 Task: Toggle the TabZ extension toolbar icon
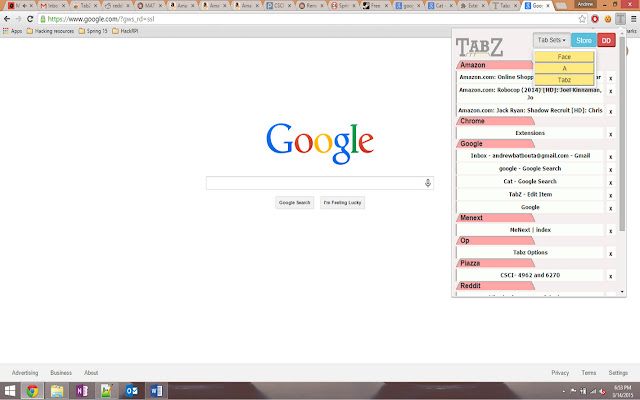[620, 19]
